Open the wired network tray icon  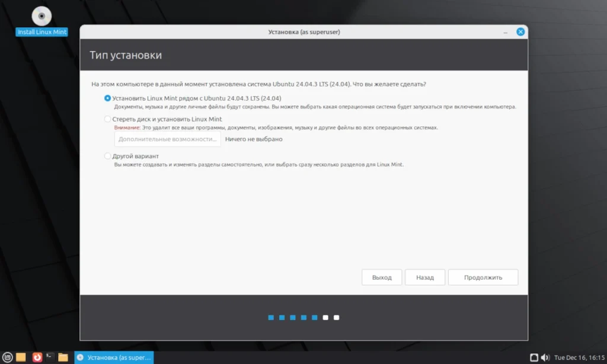pyautogui.click(x=534, y=357)
